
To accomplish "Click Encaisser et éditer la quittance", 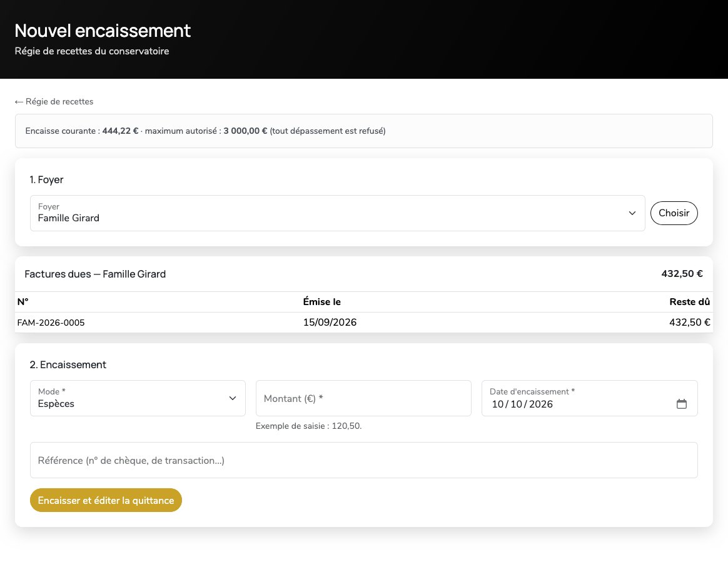I will tap(106, 500).
